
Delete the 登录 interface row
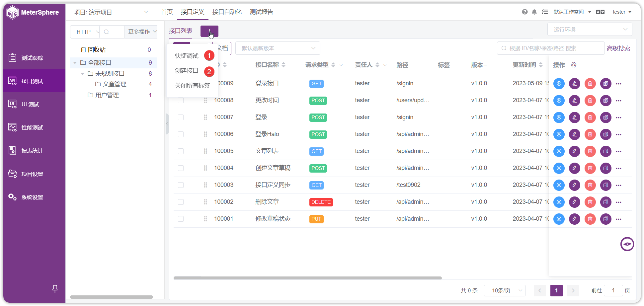[590, 117]
